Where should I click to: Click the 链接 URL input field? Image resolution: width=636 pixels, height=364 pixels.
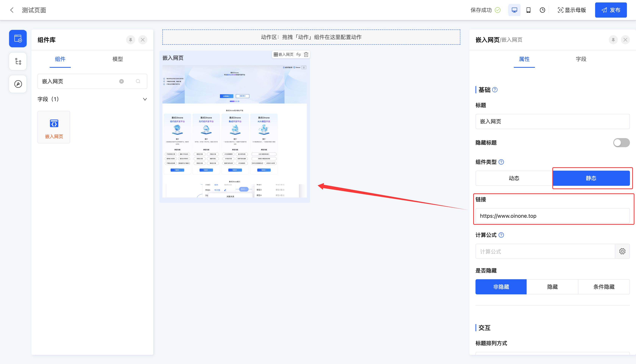(x=552, y=216)
